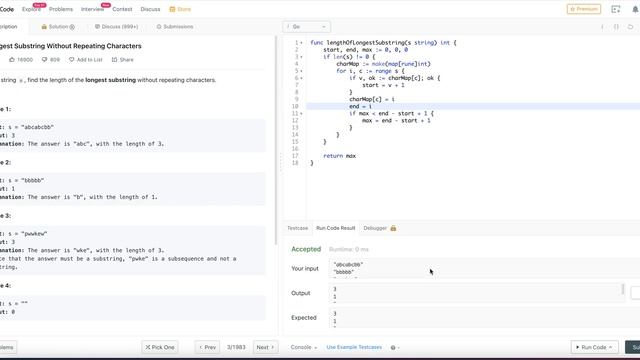Click the Output box scrollbar
Viewport: 640px width, 360px height.
tap(623, 289)
